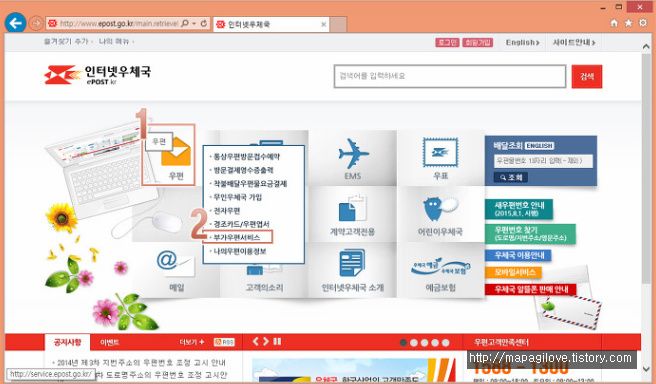Image resolution: width=656 pixels, height=384 pixels.
Task: Select 착불배달우편물요금결제 menu entry
Action: coord(249,184)
